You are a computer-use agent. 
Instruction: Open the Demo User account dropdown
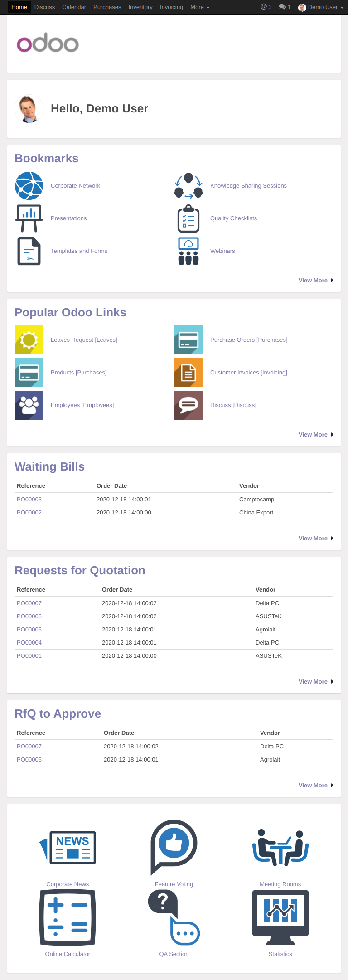point(321,7)
